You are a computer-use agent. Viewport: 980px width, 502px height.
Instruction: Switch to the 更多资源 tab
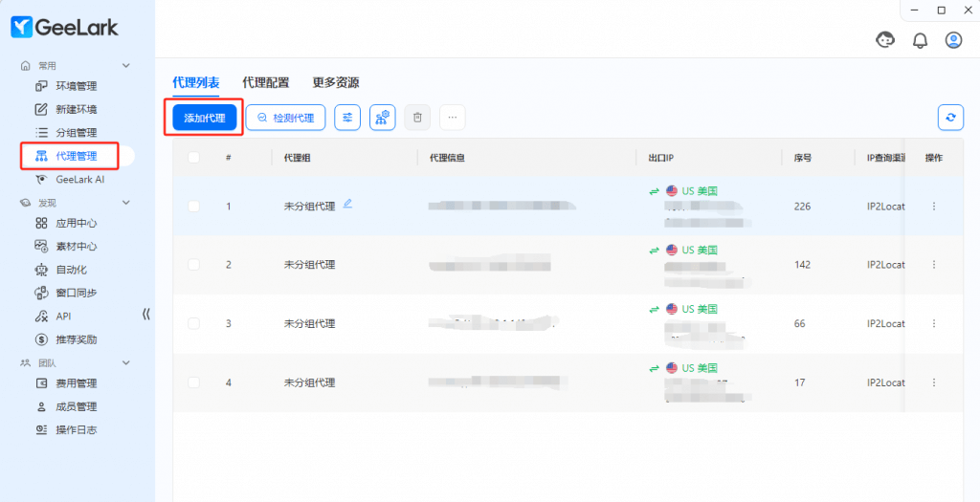point(336,82)
